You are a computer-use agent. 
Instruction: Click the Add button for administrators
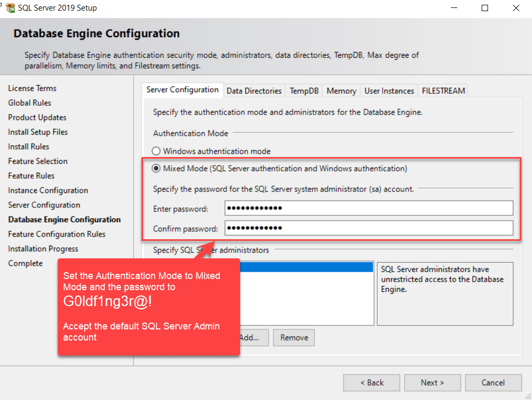coord(253,337)
